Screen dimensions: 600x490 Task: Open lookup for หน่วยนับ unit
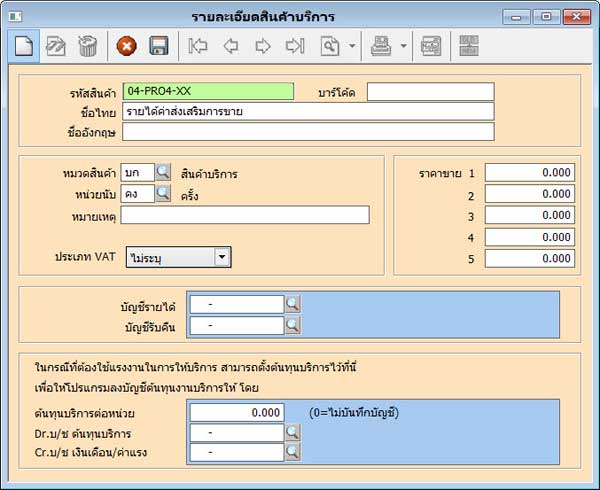click(x=163, y=194)
